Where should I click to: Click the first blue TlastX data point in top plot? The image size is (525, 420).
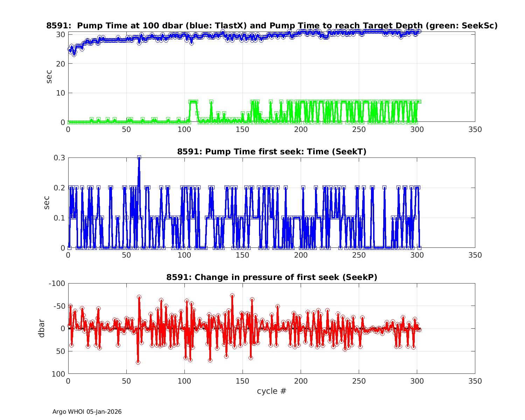pos(69,49)
